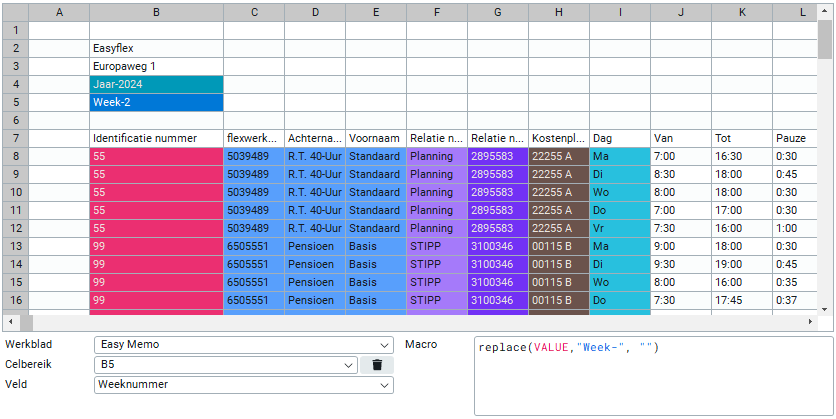The height and width of the screenshot is (419, 836).
Task: Click the trash icon beside Celbereik
Action: [376, 365]
